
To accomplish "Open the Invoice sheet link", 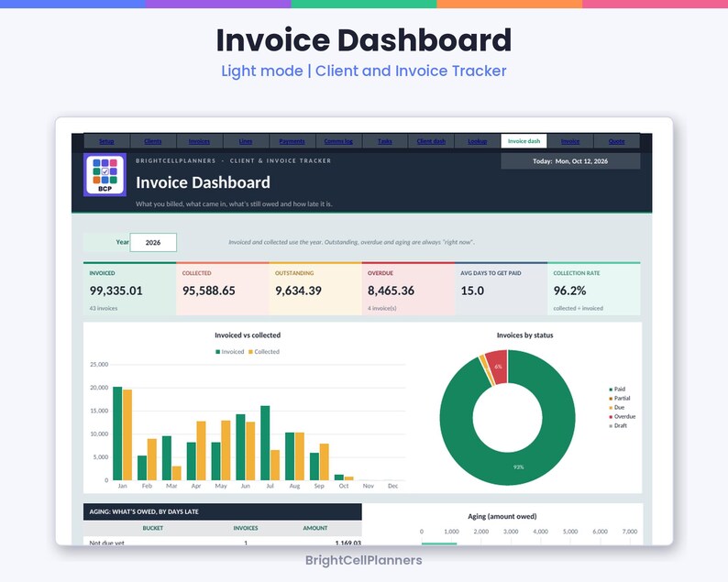I will pyautogui.click(x=570, y=141).
